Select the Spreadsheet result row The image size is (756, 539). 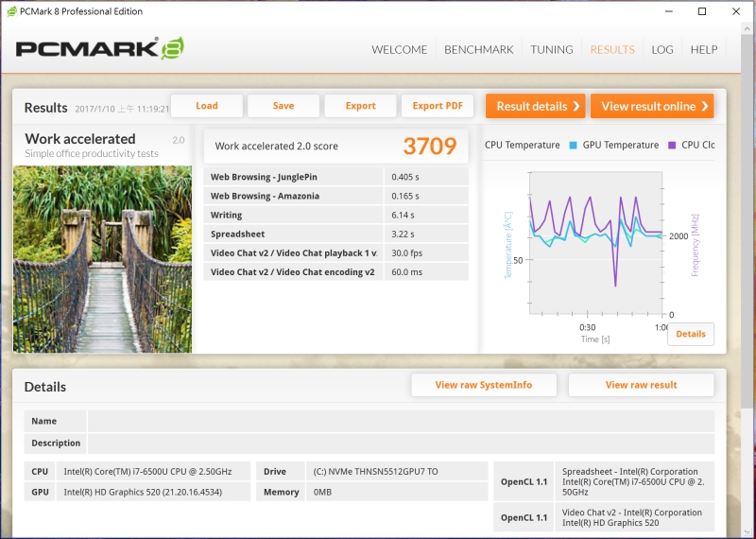[336, 234]
